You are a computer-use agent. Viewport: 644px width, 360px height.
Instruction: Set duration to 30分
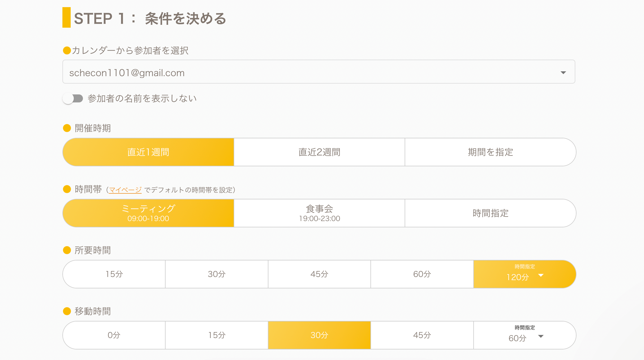coord(217,274)
